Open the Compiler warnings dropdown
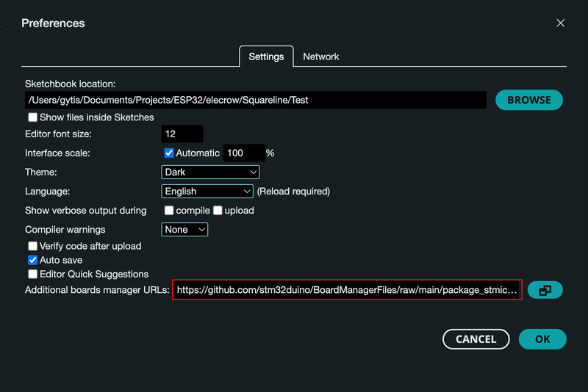This screenshot has height=392, width=588. (184, 230)
